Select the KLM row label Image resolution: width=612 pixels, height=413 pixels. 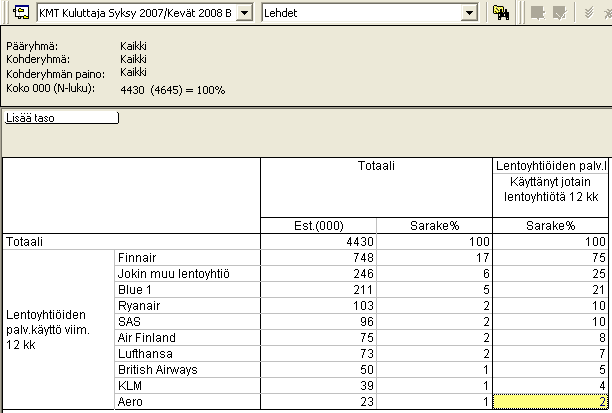click(187, 386)
